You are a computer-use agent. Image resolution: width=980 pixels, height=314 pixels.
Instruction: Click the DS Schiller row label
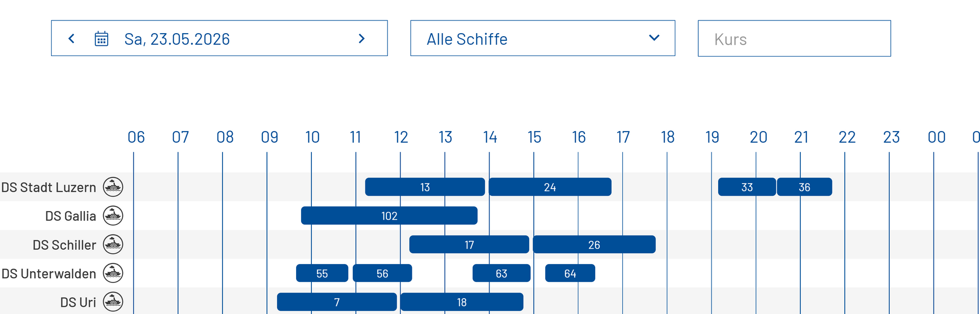click(x=64, y=245)
